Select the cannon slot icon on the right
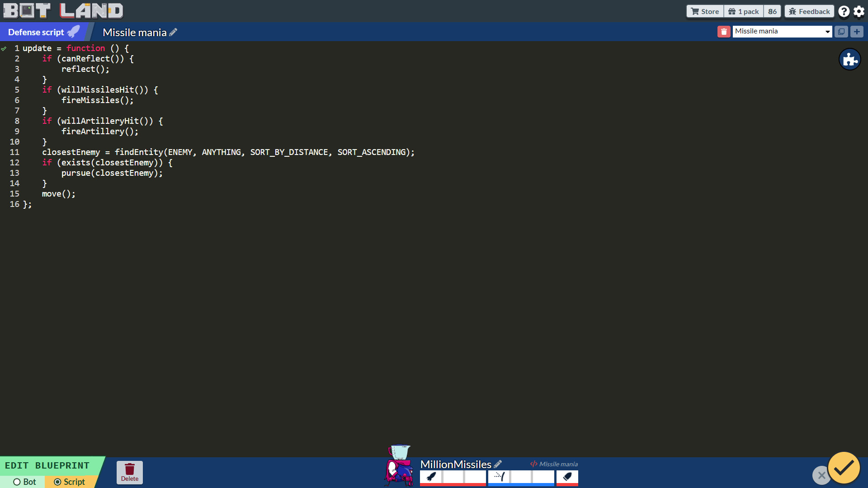This screenshot has height=488, width=868. click(567, 478)
